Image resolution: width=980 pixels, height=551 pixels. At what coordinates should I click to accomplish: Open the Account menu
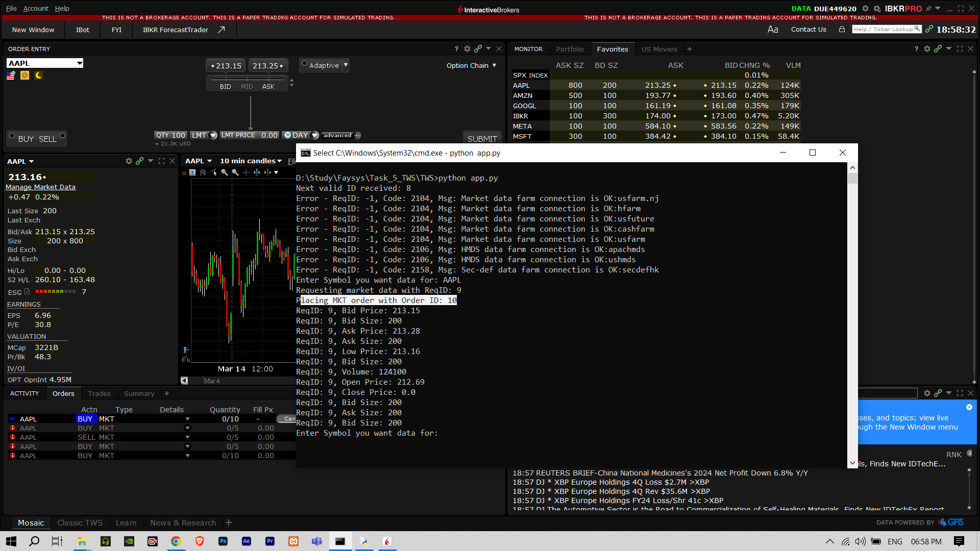(x=36, y=8)
